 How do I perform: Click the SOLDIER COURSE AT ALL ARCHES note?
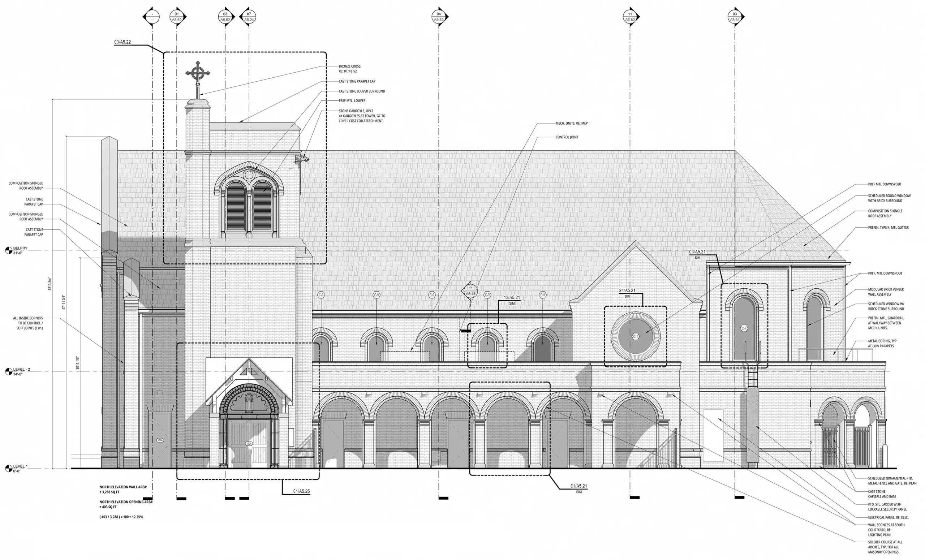coord(885,547)
